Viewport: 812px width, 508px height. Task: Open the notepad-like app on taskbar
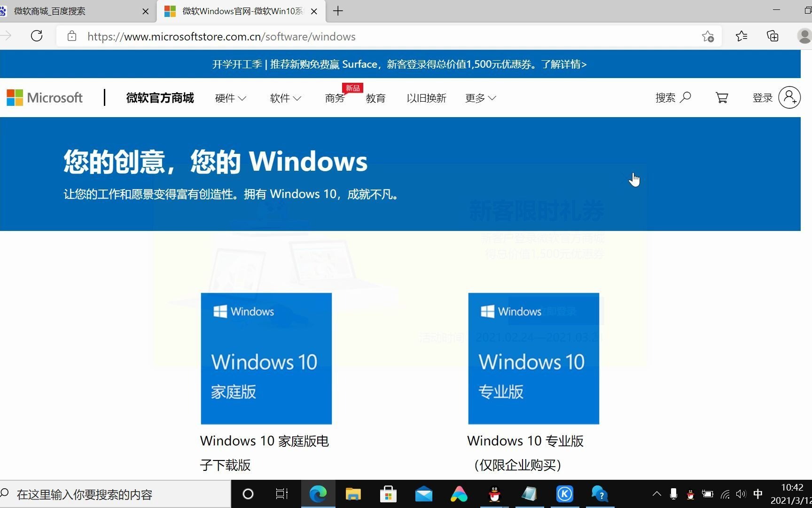click(x=529, y=494)
